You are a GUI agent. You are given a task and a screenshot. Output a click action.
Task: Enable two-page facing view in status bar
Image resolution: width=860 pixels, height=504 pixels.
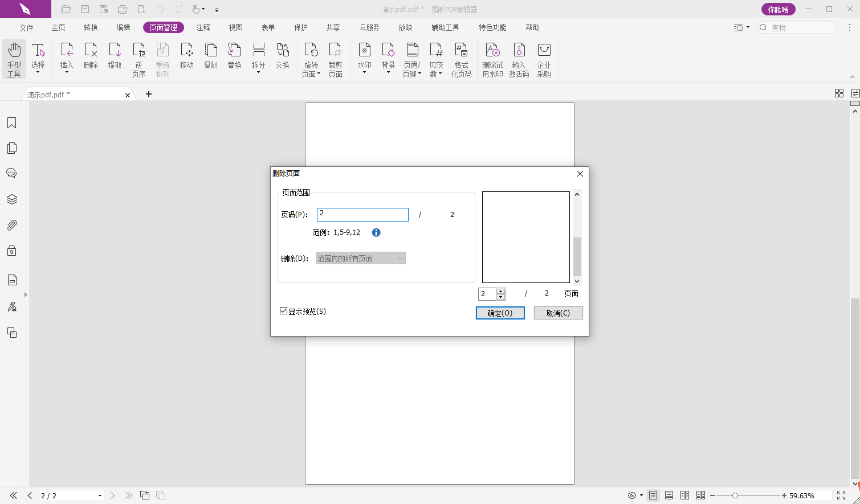click(x=684, y=495)
